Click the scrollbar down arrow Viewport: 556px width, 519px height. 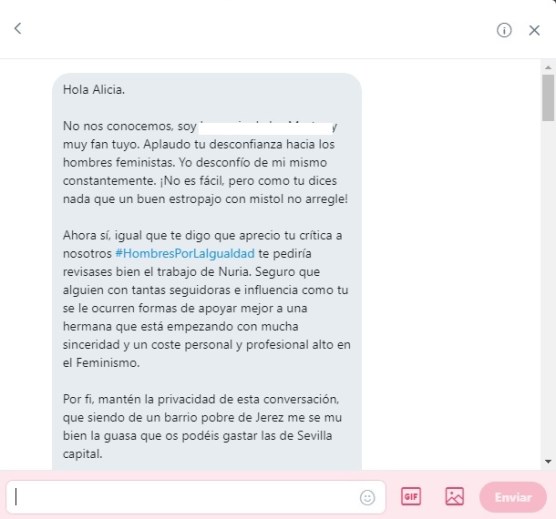pyautogui.click(x=548, y=461)
